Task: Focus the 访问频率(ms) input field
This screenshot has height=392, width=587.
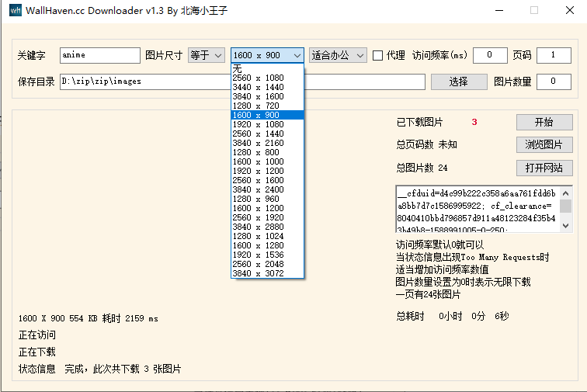Action: 490,55
